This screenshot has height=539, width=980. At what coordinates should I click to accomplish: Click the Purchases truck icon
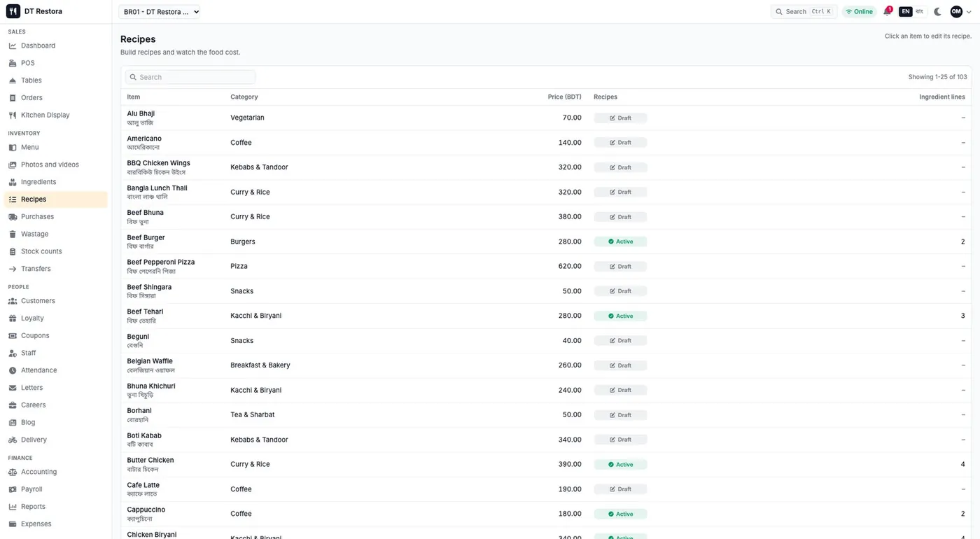(13, 217)
